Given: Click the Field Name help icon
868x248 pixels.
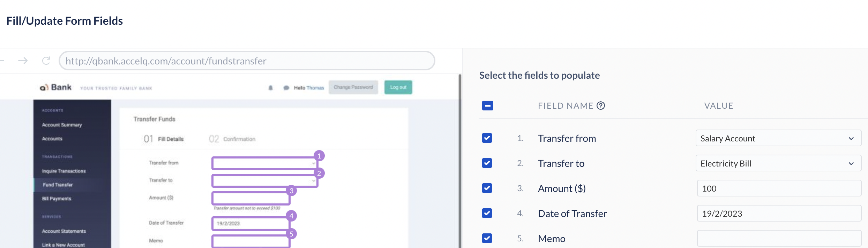Looking at the screenshot, I should (601, 106).
